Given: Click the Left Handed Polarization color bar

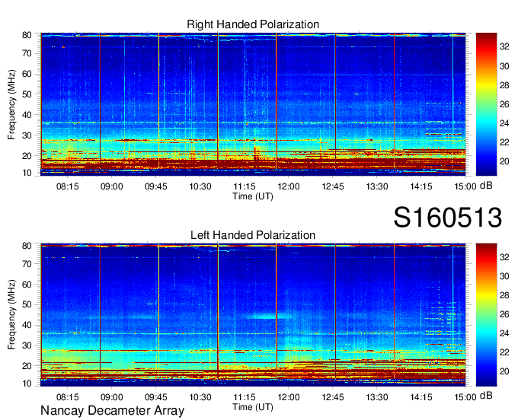Looking at the screenshot, I should [x=486, y=314].
